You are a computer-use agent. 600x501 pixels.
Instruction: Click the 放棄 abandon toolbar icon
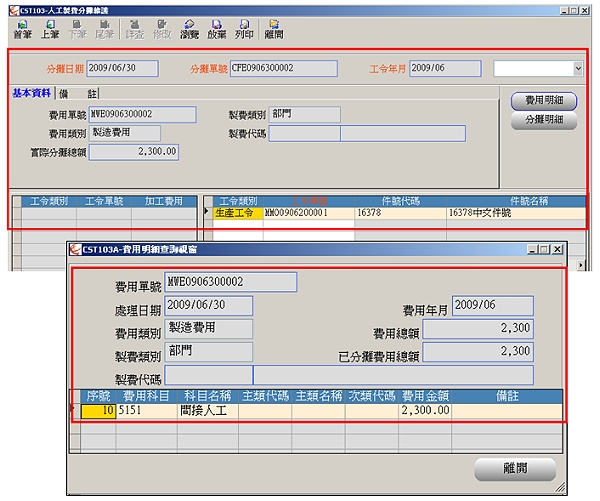217,30
